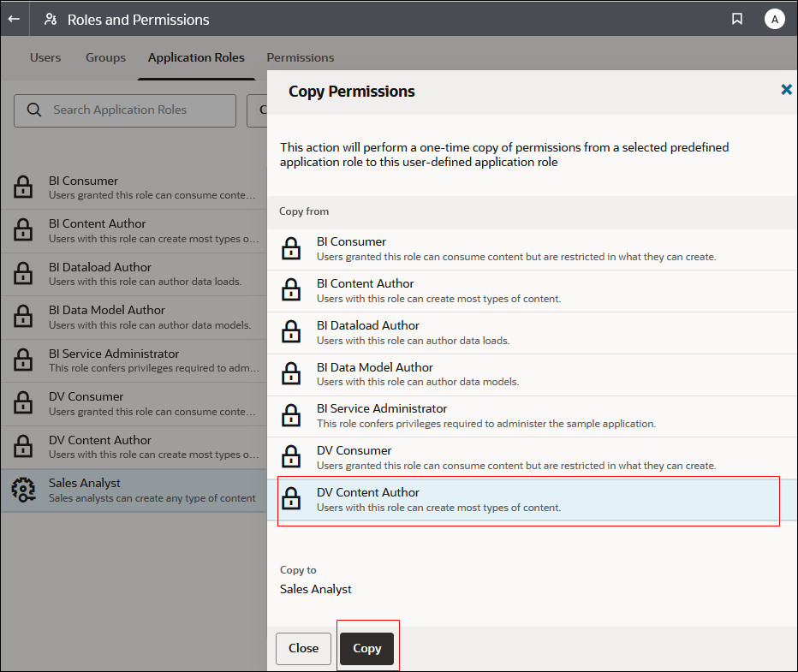Click lock icon beside BI Consumer in left list
This screenshot has height=672, width=798.
(23, 187)
